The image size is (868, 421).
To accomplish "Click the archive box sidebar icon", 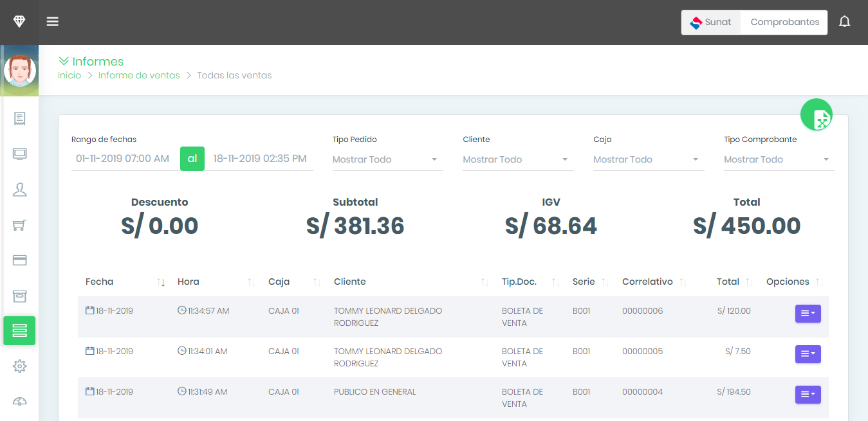I will tap(19, 296).
